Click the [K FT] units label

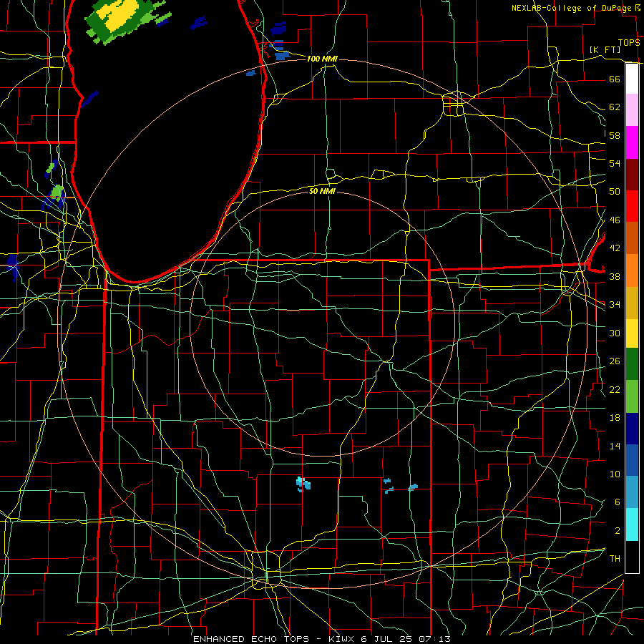click(605, 49)
